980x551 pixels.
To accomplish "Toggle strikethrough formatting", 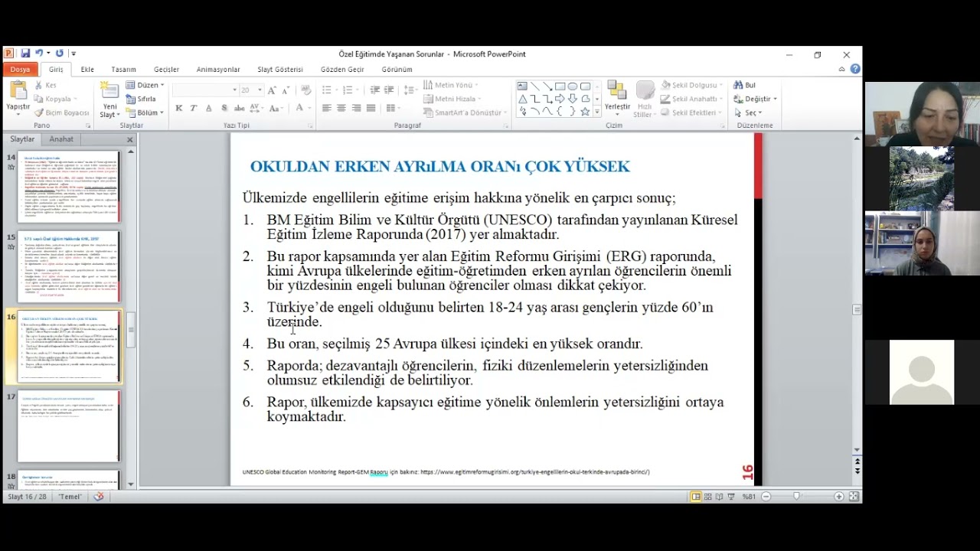I will (x=240, y=108).
